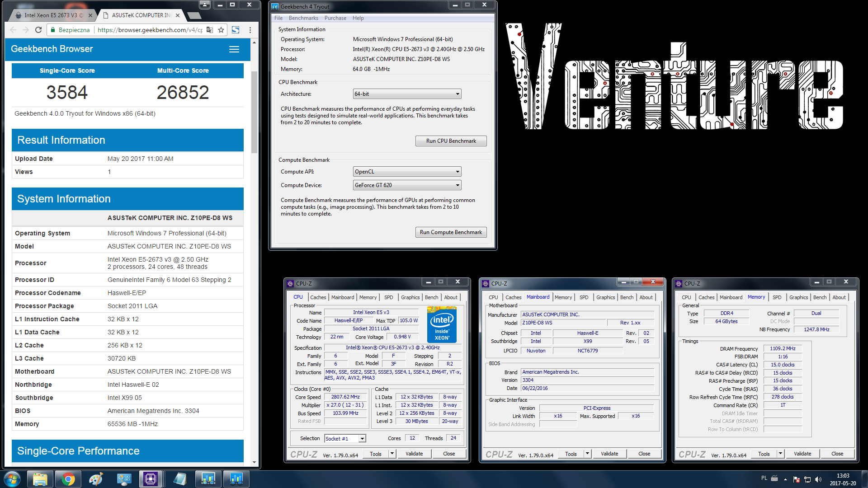Screen dimensions: 868x488
Task: Click Validate in CPU-Z Memory window
Action: pos(802,454)
